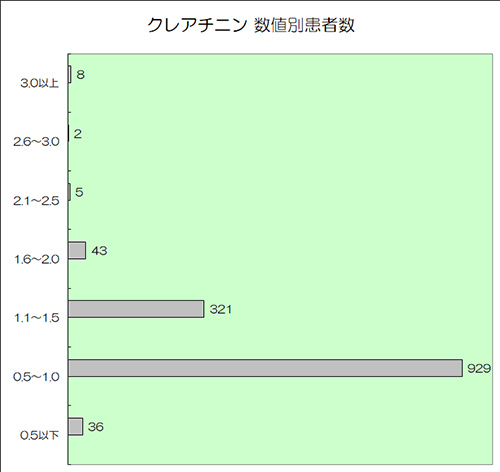Click the data label 929
500x472 pixels.
pos(479,368)
